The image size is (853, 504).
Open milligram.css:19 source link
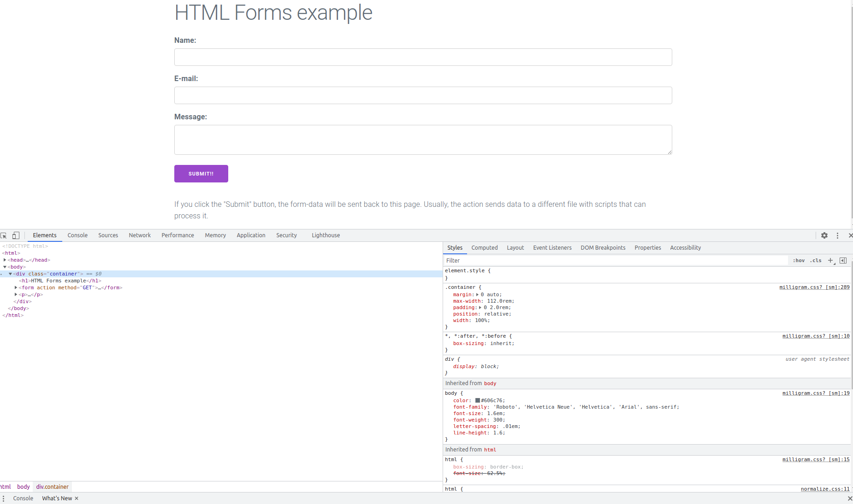(x=816, y=393)
